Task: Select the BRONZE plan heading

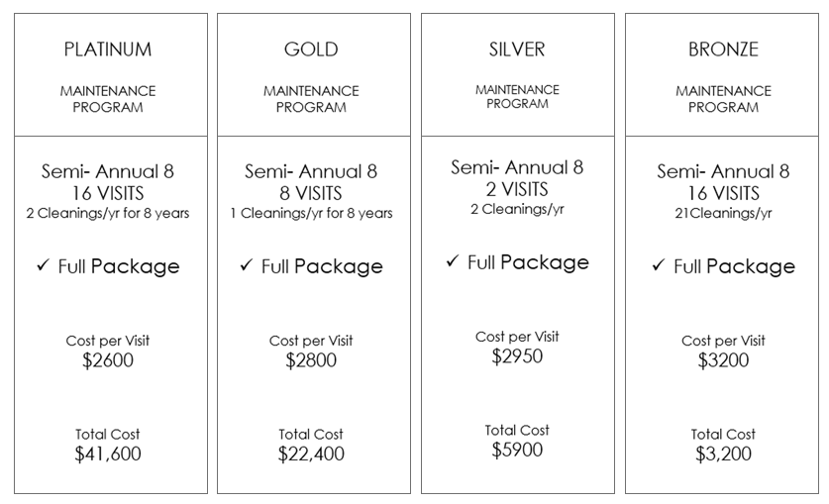Action: click(x=723, y=50)
